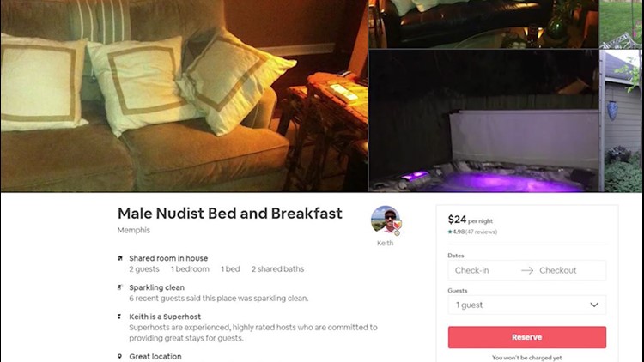Click the house icon beside Shared room

(120, 258)
